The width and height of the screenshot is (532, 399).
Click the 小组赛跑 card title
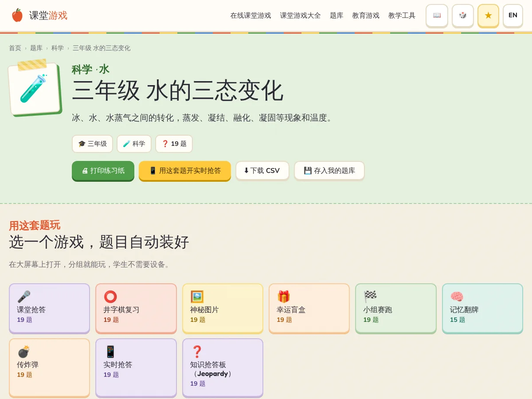point(378,310)
